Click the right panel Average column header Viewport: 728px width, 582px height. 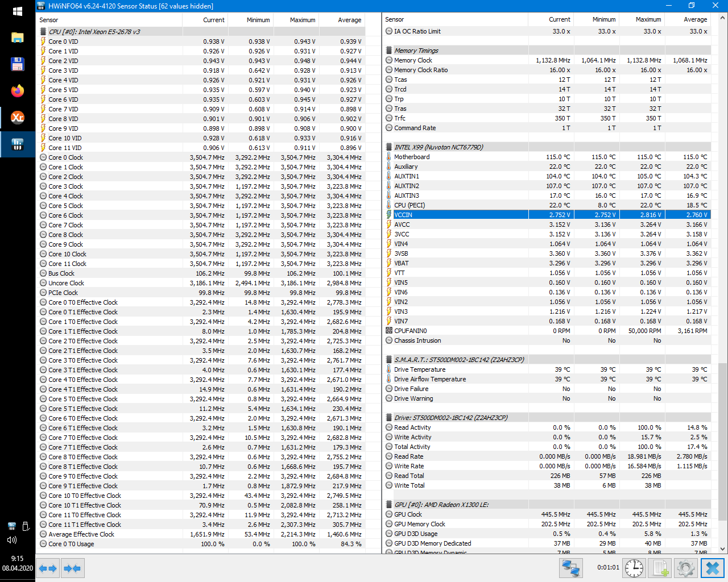click(x=687, y=19)
